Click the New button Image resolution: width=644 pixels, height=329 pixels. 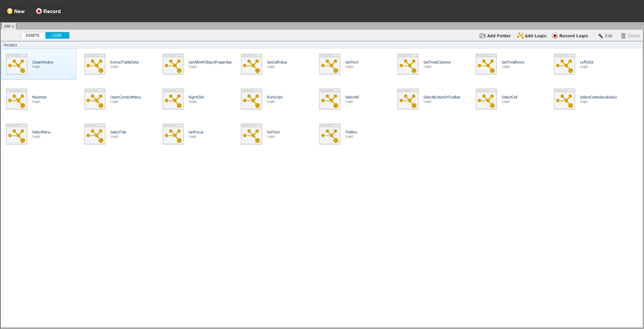16,11
